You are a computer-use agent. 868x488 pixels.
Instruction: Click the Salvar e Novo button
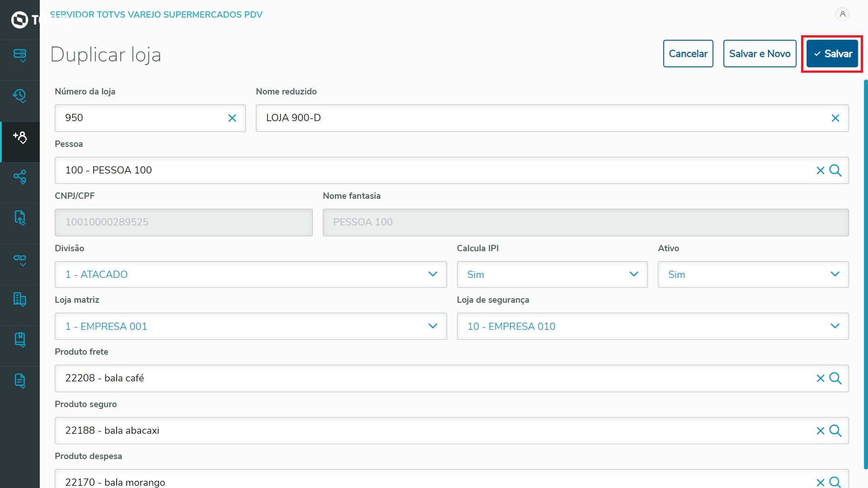click(x=759, y=54)
